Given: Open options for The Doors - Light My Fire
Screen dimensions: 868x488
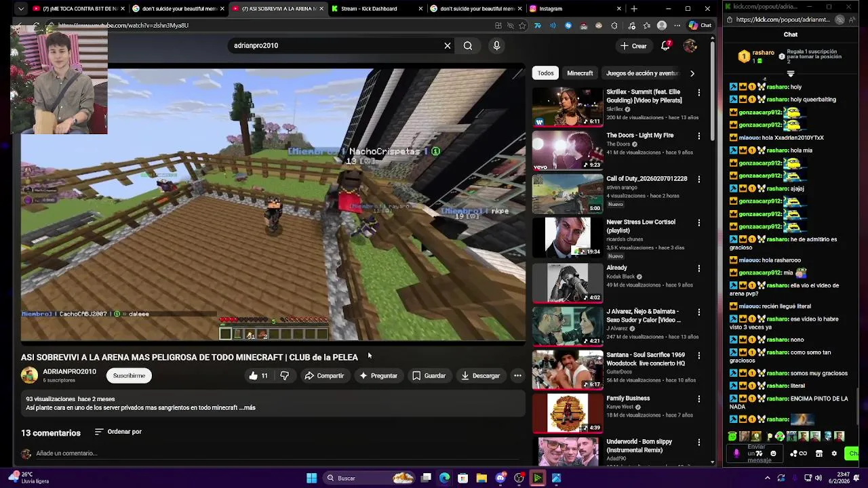Looking at the screenshot, I should tap(699, 136).
